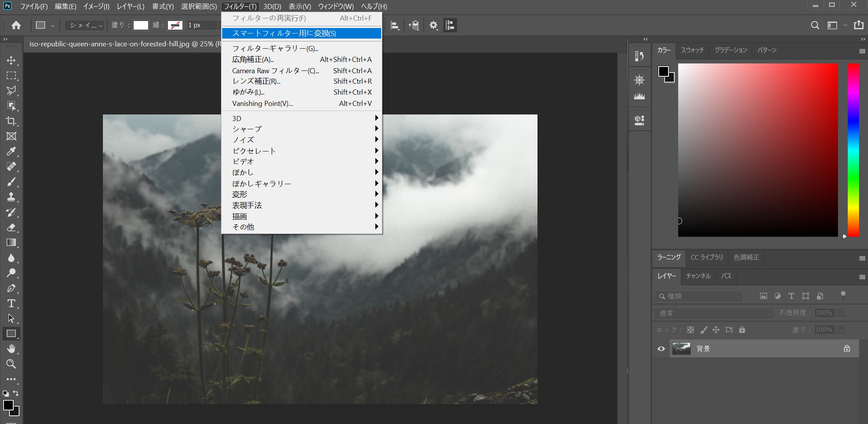Select the Horizontal Type tool
The width and height of the screenshot is (868, 424).
pos(11,303)
